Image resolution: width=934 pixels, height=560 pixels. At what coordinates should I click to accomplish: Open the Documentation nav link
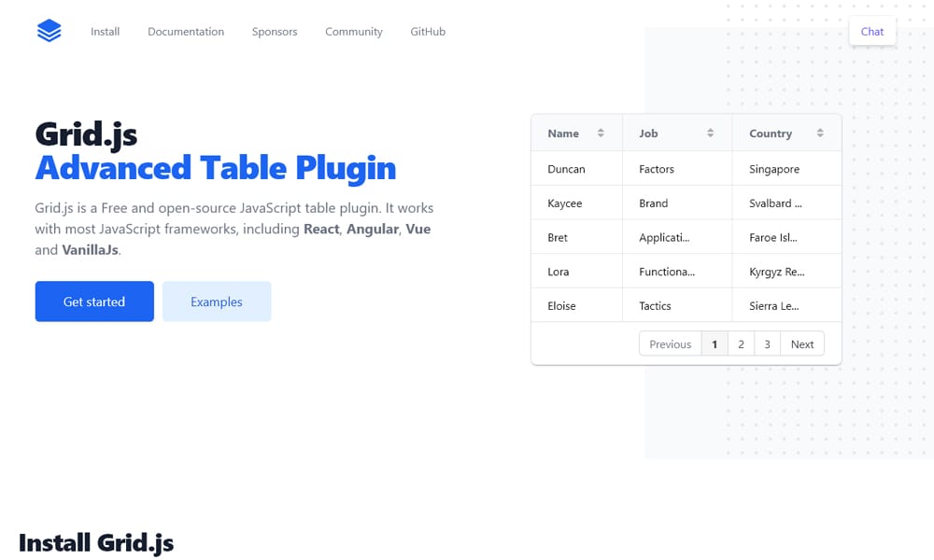pyautogui.click(x=186, y=32)
